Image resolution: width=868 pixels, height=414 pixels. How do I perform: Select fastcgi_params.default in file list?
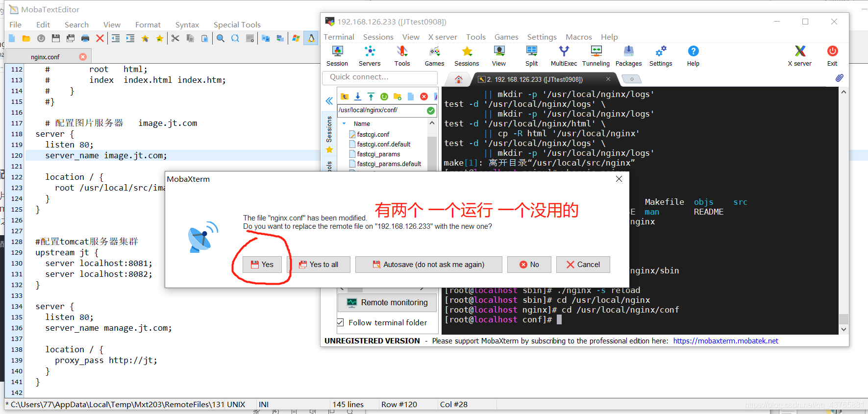(x=389, y=164)
